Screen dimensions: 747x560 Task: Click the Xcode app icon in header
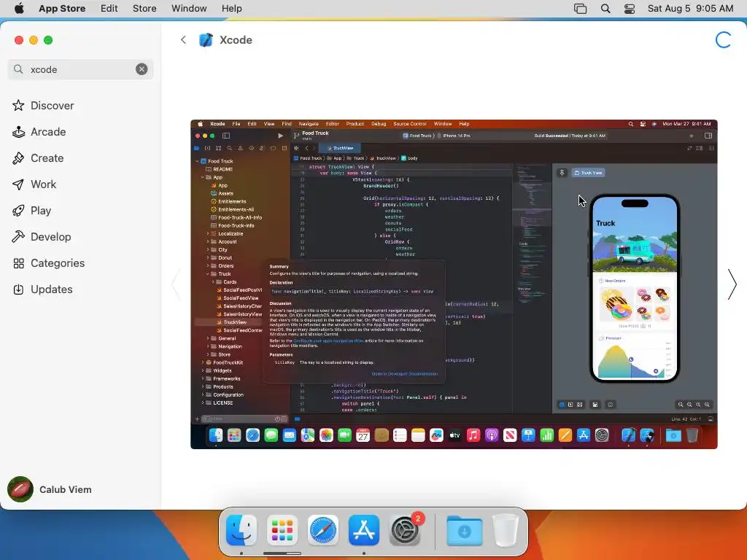(x=206, y=40)
